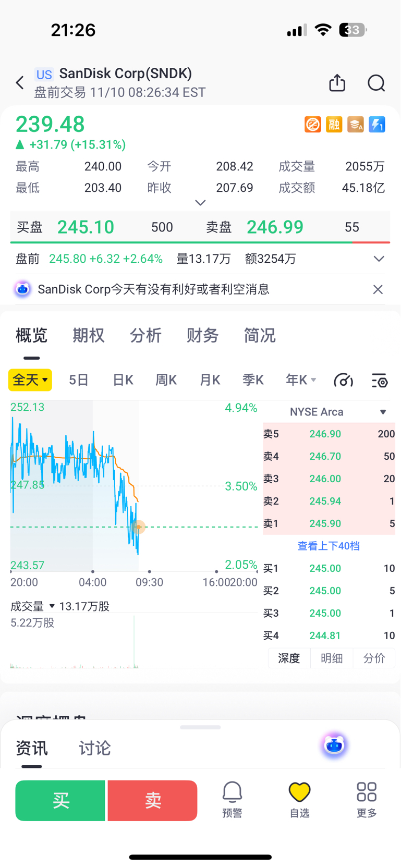Viewport: 401px width, 868px height.
Task: Tap the share icon in header
Action: point(337,83)
